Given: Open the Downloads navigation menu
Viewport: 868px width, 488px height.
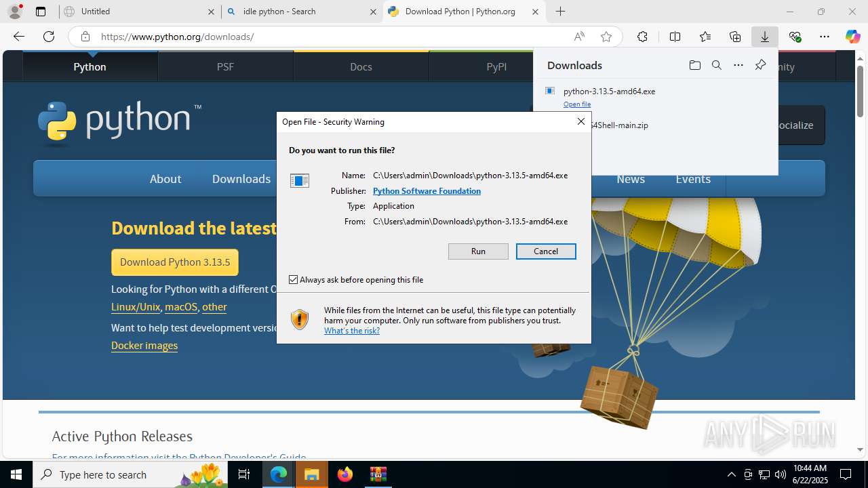Looking at the screenshot, I should click(x=241, y=179).
